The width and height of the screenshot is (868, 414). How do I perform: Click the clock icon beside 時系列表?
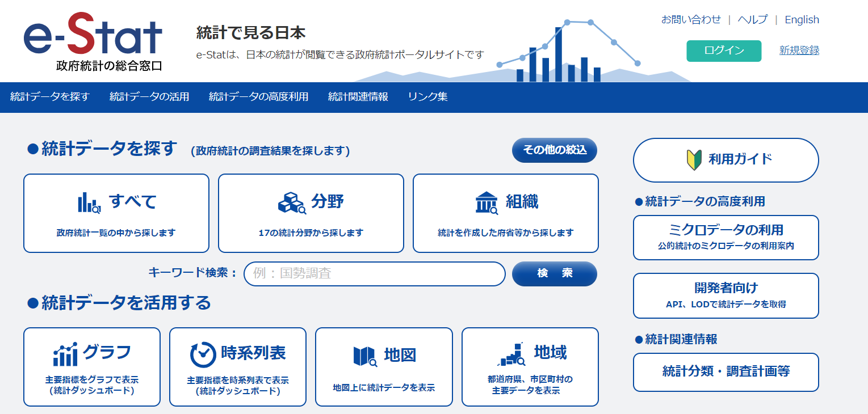(203, 354)
